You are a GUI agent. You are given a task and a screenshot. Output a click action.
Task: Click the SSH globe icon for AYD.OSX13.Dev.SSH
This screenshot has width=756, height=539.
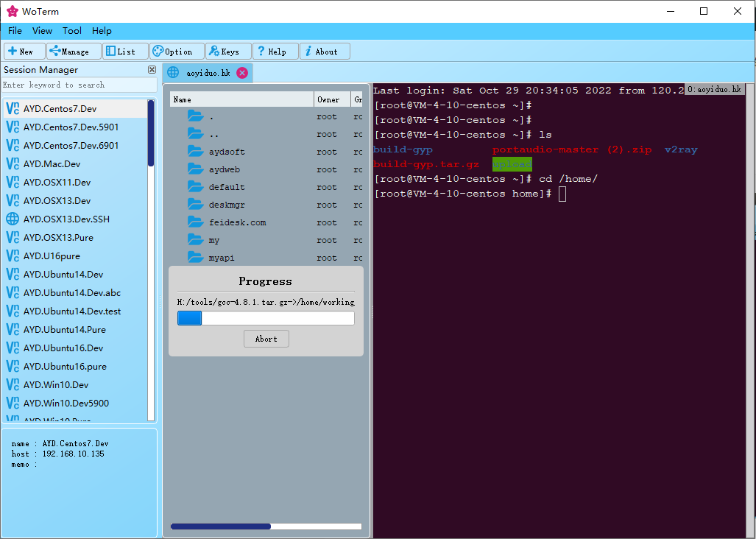click(x=13, y=219)
